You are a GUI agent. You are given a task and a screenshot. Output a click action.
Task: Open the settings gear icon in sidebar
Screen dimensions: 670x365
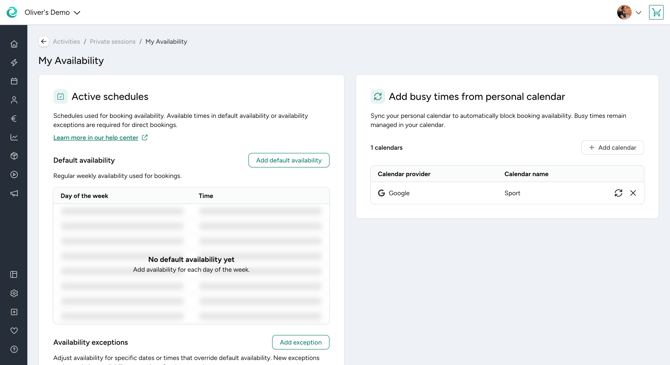(x=14, y=293)
